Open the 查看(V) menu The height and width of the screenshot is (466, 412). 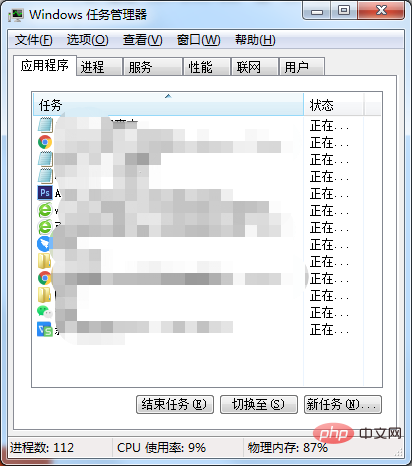pos(143,40)
